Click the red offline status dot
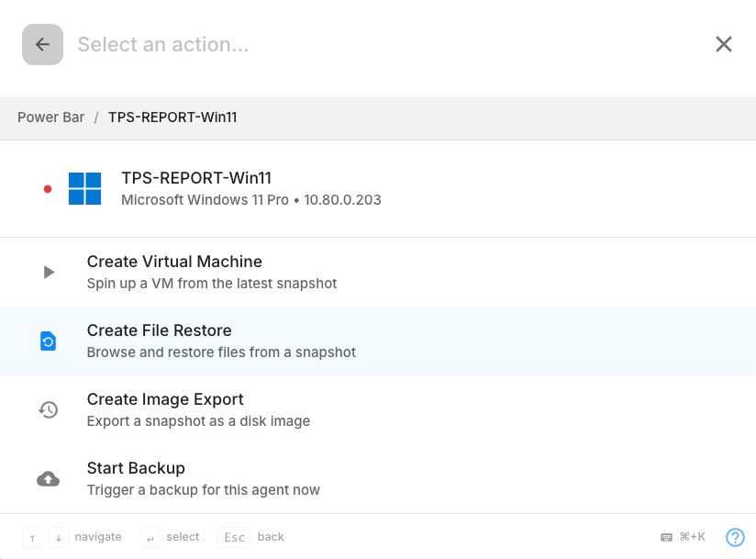The width and height of the screenshot is (756, 559). point(48,189)
